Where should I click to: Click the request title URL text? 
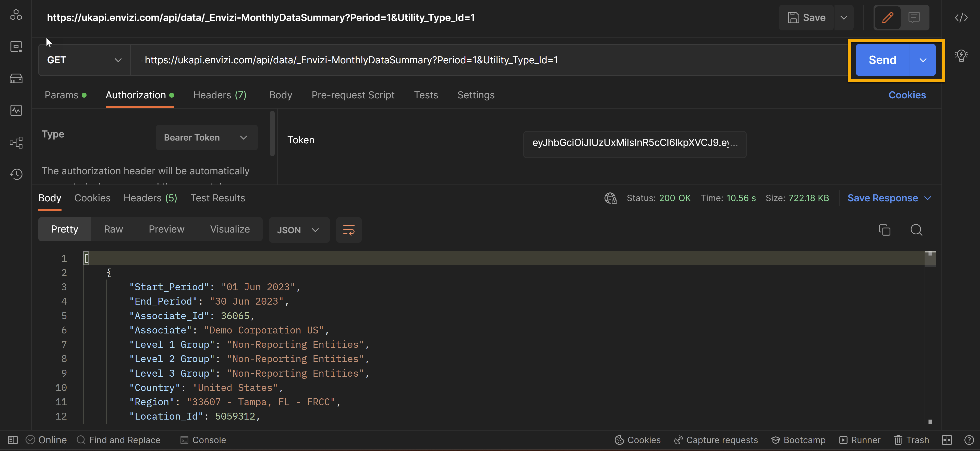(x=261, y=18)
